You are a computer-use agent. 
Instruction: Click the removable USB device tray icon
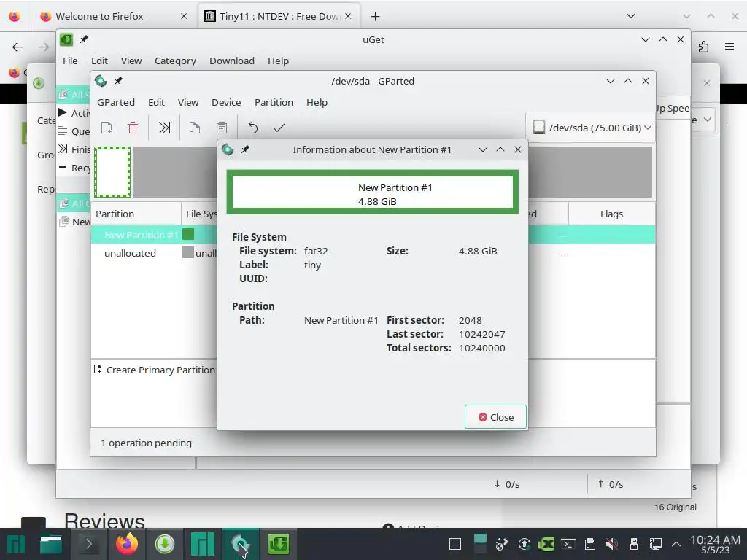click(x=634, y=544)
